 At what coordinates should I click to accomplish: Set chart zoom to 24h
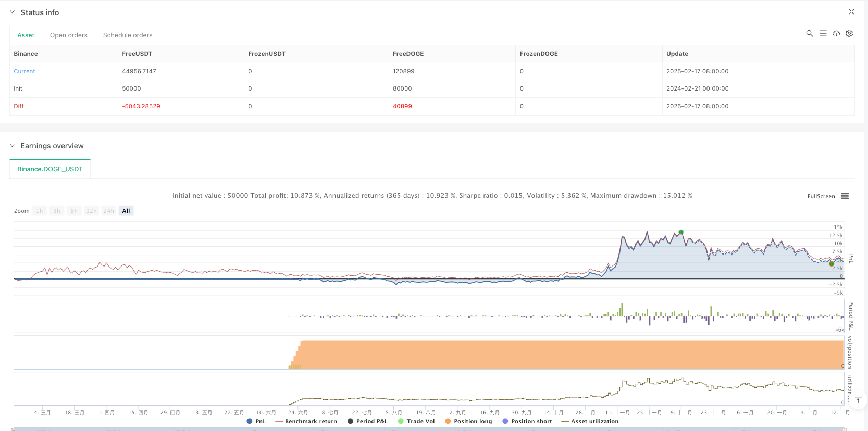pyautogui.click(x=108, y=211)
